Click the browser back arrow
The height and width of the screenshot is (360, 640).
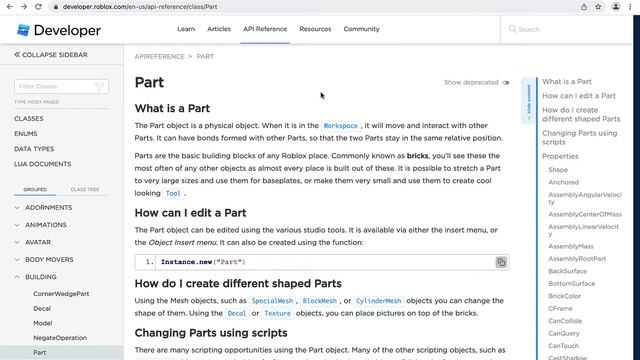tap(10, 7)
